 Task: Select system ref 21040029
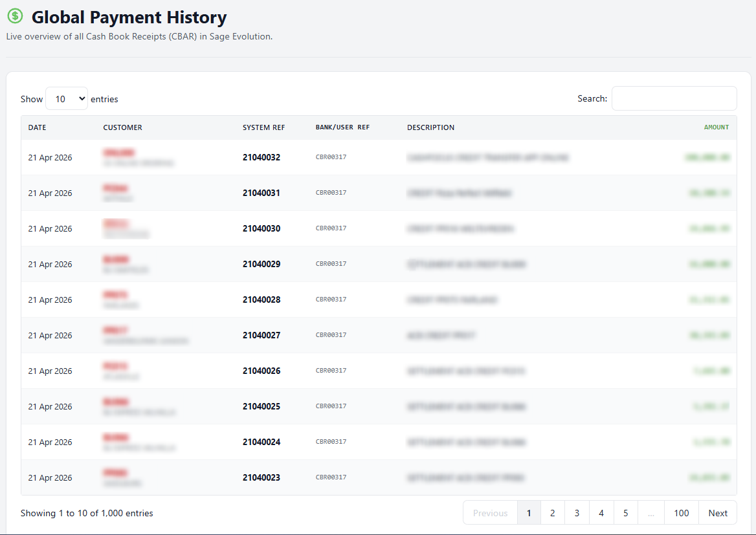(x=261, y=264)
